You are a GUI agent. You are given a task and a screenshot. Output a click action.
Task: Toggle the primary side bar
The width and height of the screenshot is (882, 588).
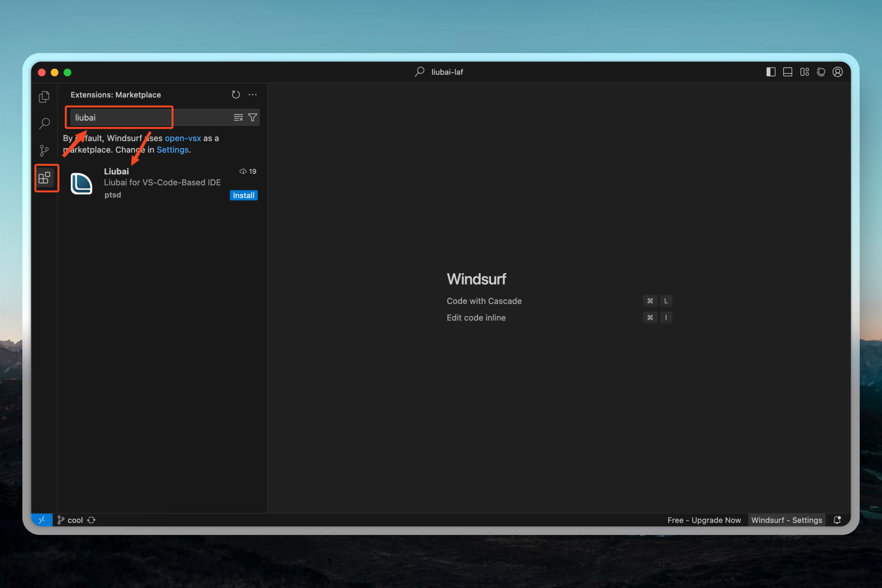tap(771, 72)
